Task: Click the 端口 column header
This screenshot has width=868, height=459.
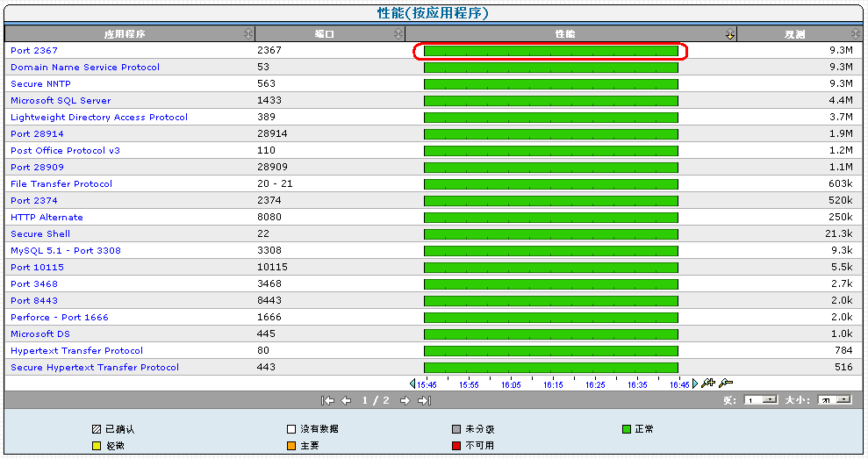Action: coord(330,33)
